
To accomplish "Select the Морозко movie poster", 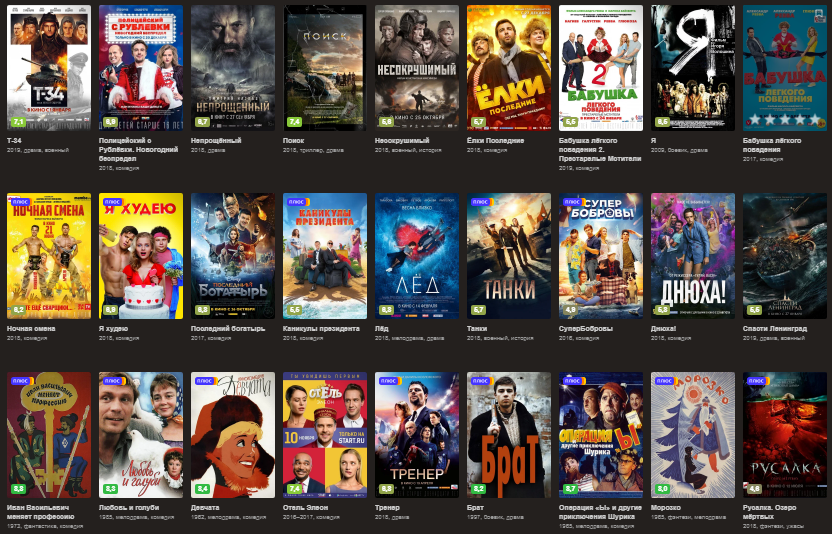I will coord(693,435).
